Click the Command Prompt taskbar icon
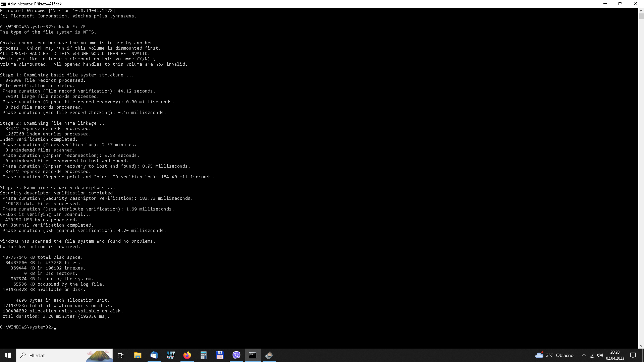This screenshot has width=644, height=362. click(x=253, y=355)
